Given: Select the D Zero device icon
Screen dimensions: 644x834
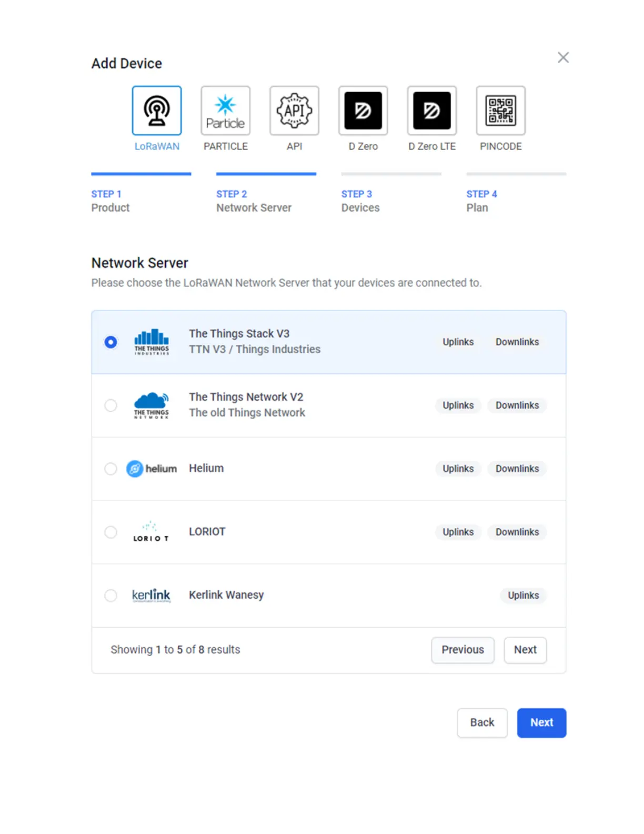Looking at the screenshot, I should (x=363, y=111).
